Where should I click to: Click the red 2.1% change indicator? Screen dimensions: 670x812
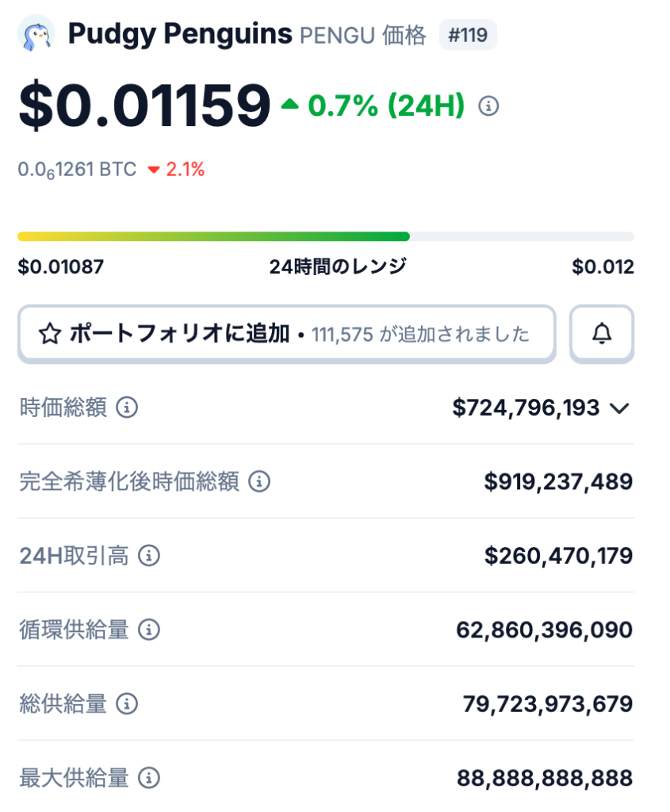[187, 168]
